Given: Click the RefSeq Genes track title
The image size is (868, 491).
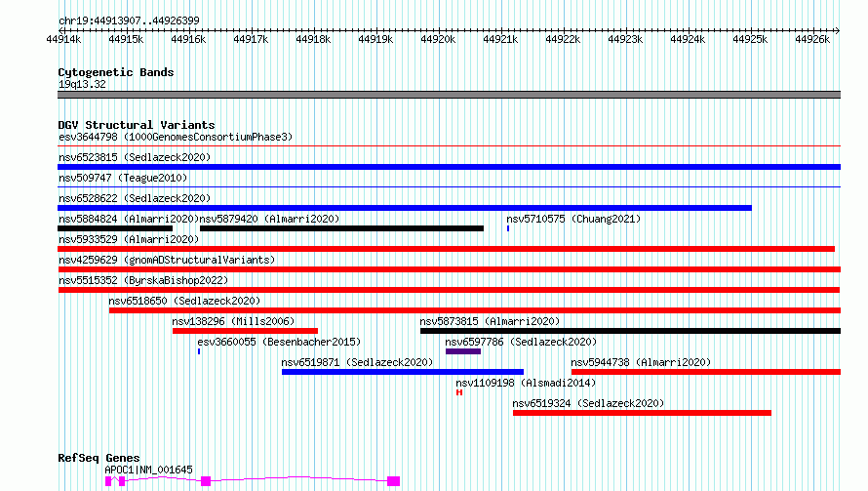Looking at the screenshot, I should [99, 458].
